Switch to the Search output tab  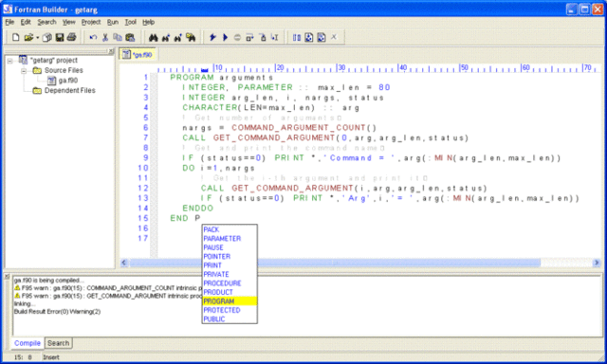click(x=59, y=343)
